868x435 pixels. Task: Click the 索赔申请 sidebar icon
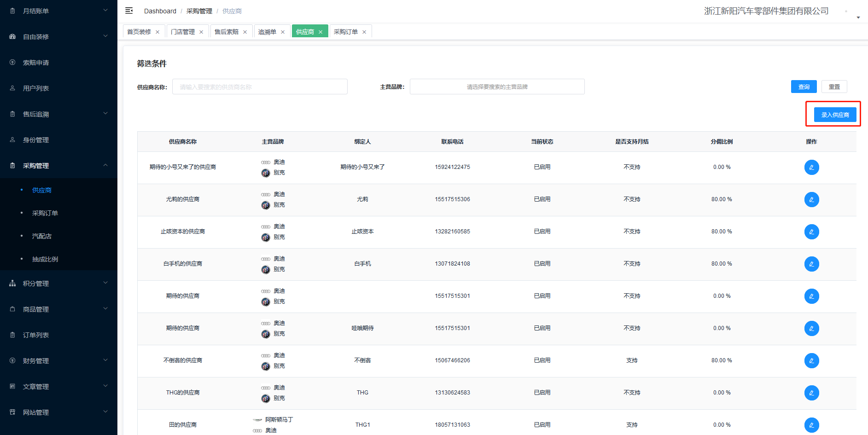[12, 62]
